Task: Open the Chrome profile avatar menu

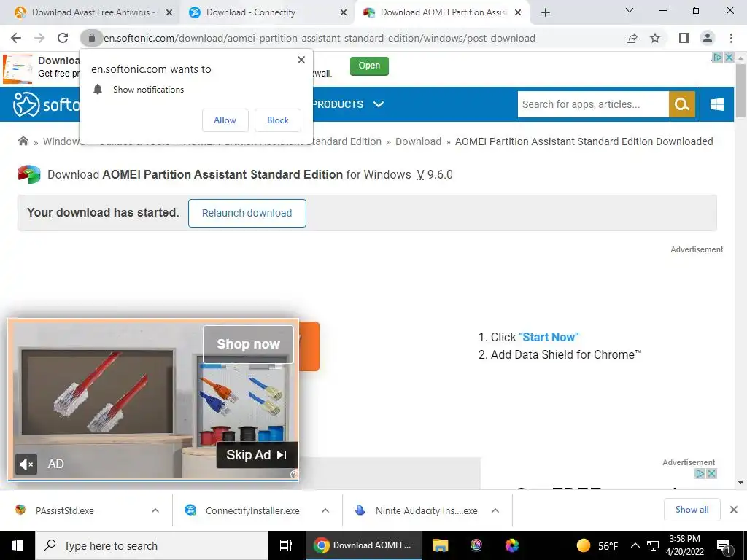Action: [x=708, y=38]
